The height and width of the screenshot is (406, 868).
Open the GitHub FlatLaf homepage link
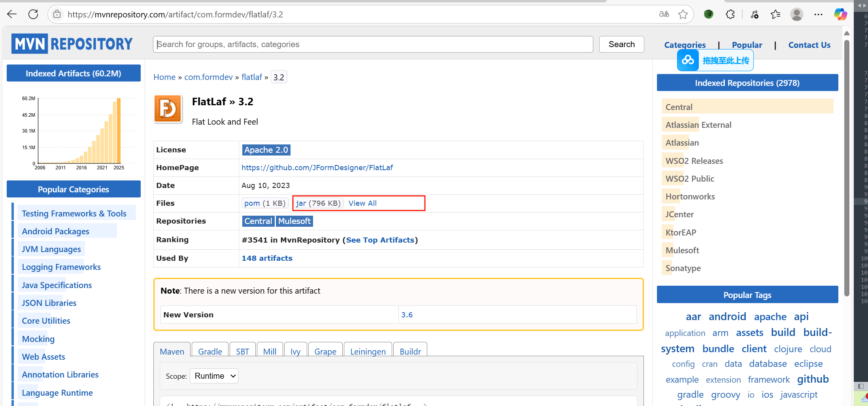[x=317, y=168]
